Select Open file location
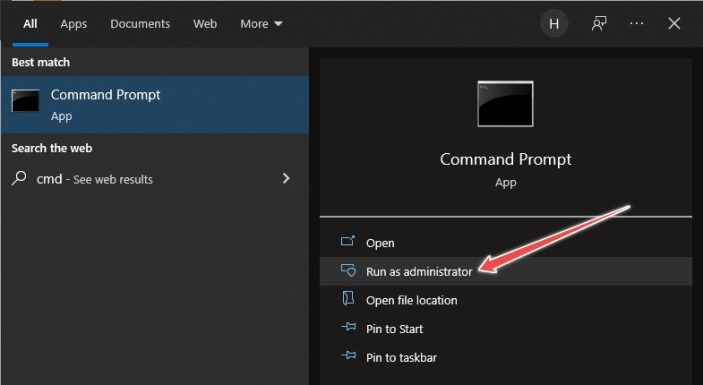Image resolution: width=703 pixels, height=385 pixels. point(506,300)
